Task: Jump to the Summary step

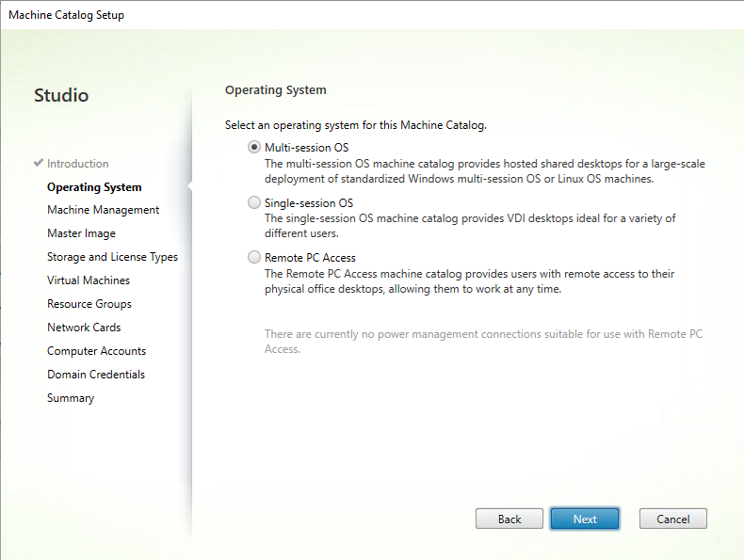Action: [x=71, y=398]
